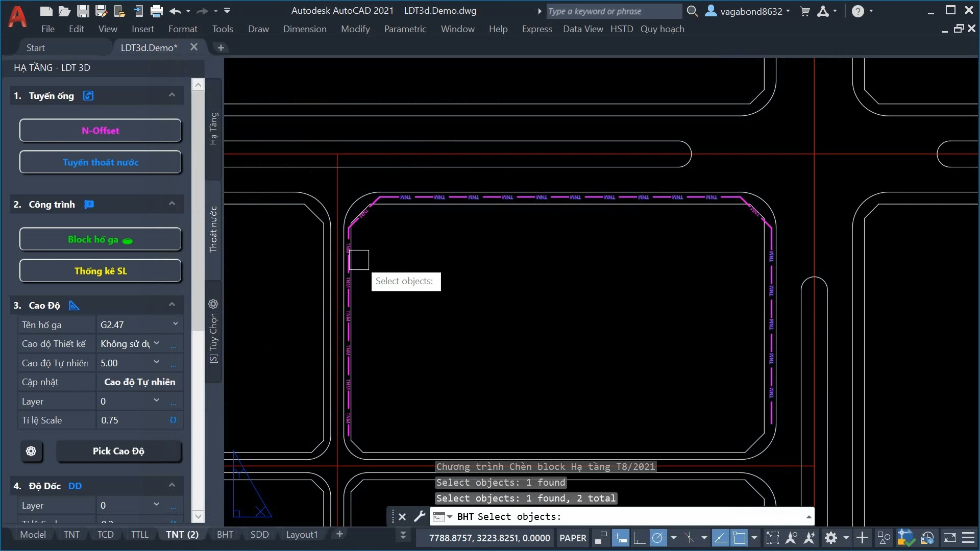Open the Draw menu
The height and width of the screenshot is (551, 980).
click(258, 29)
